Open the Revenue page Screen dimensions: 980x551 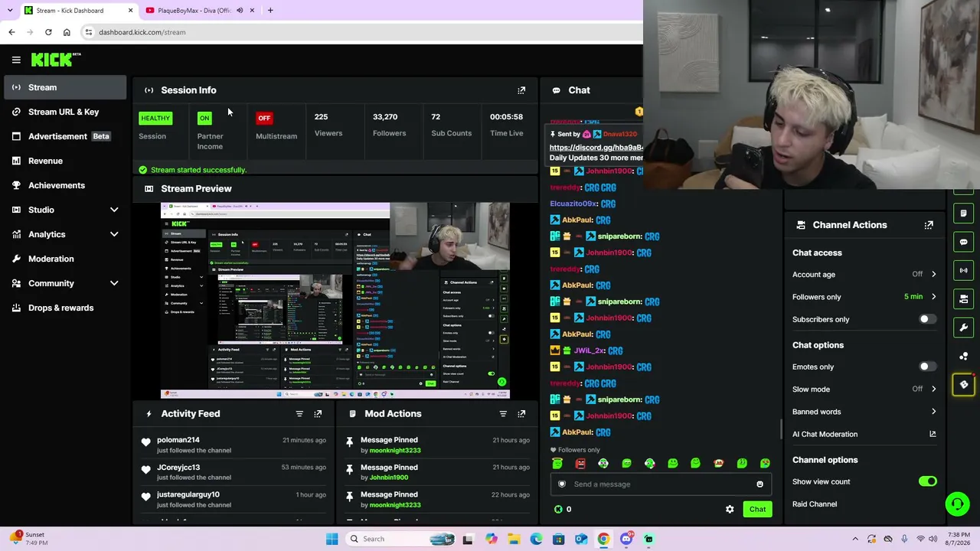[x=64, y=161]
